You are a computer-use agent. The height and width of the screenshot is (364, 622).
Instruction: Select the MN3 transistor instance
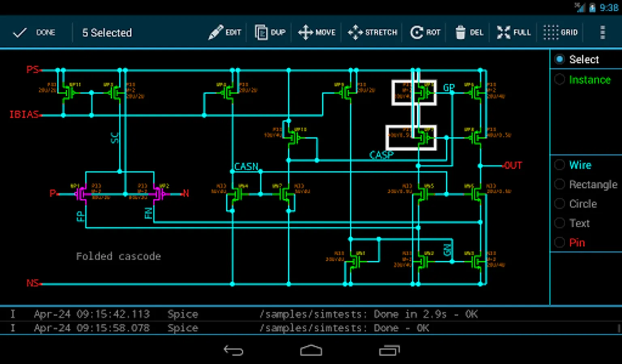coord(475,262)
